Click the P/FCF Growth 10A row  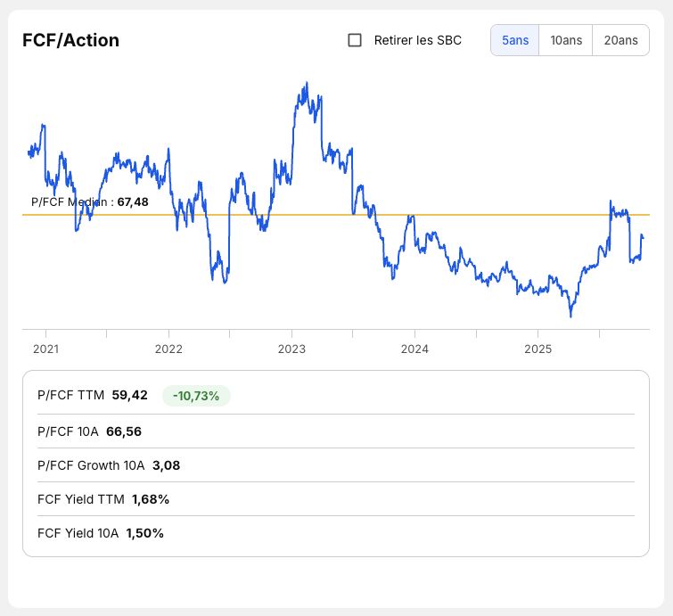coord(336,465)
